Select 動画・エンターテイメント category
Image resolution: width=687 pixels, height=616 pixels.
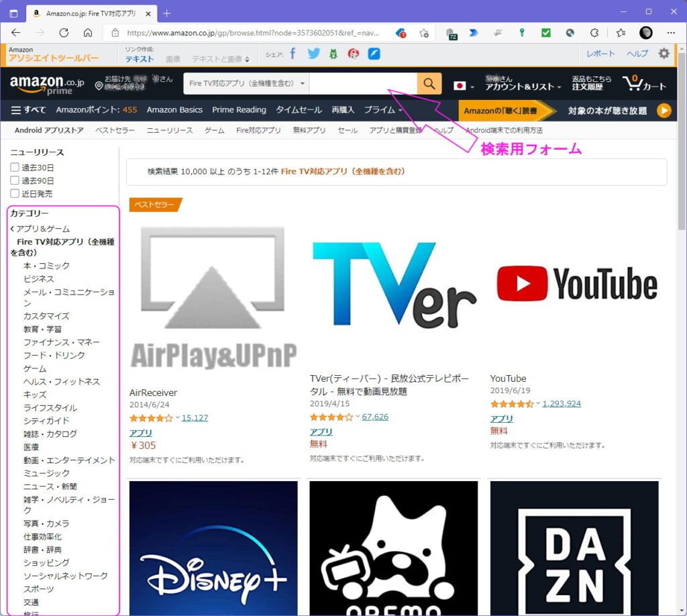pos(69,460)
